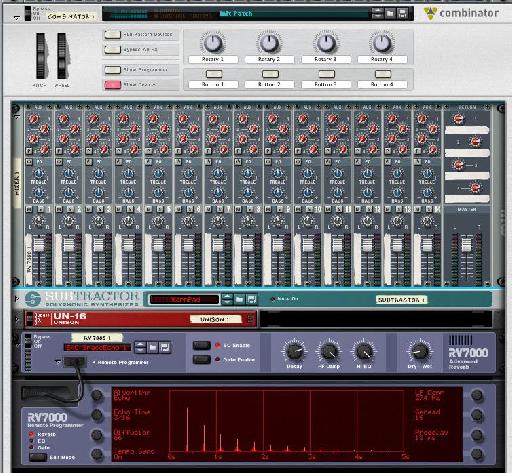Step the Subtractor patch selector arrows
The image size is (512, 473).
pyautogui.click(x=228, y=299)
